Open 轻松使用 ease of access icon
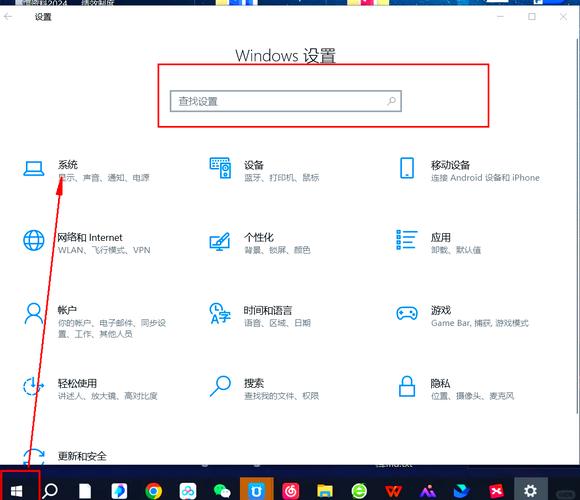Screen dimensions: 580x500 click(33, 386)
